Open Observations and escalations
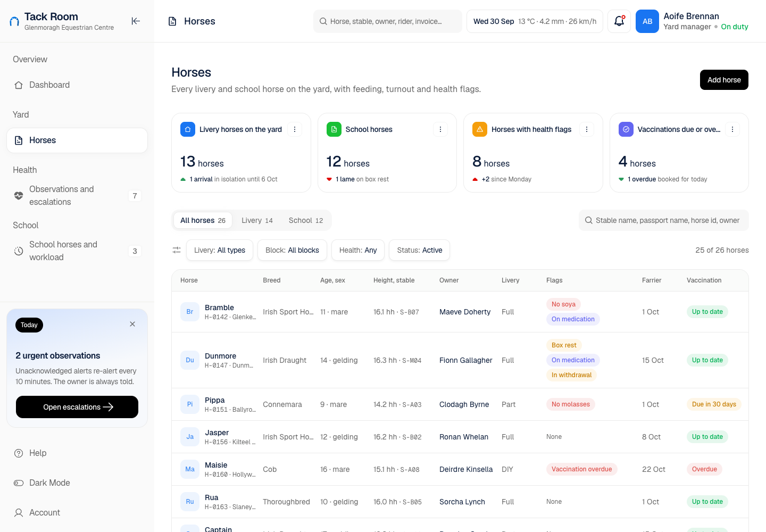The height and width of the screenshot is (532, 766). (77, 196)
